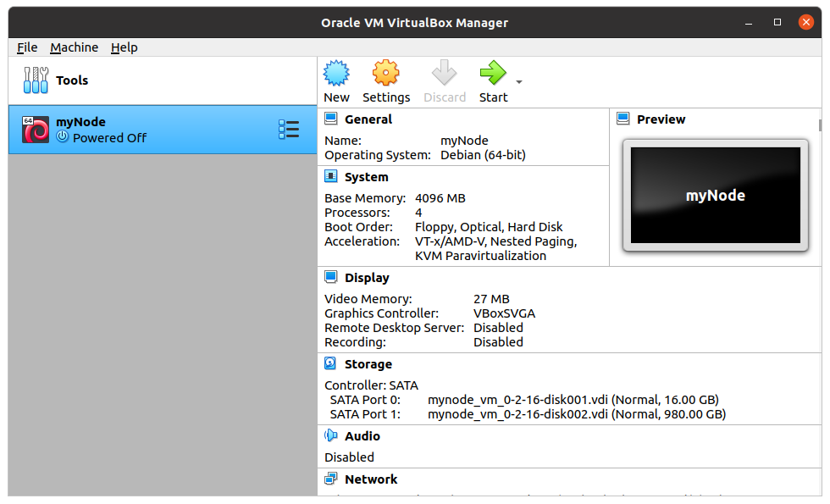This screenshot has width=830, height=504.
Task: Open the Audio section heading link
Action: coord(362,435)
